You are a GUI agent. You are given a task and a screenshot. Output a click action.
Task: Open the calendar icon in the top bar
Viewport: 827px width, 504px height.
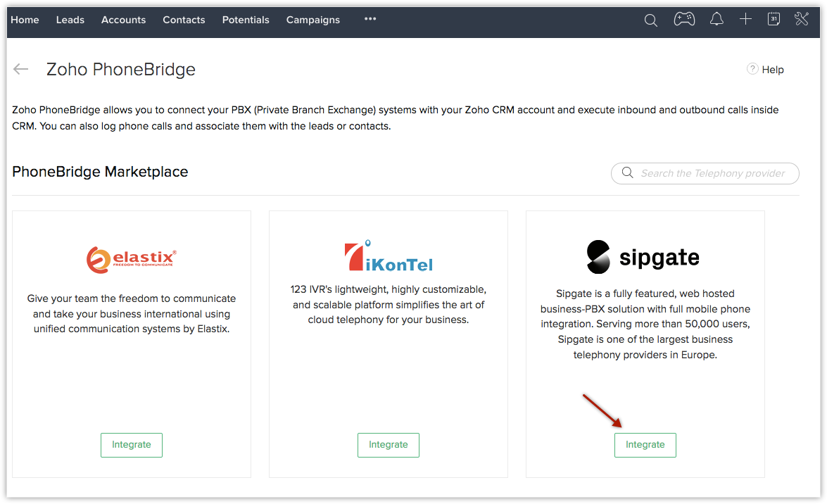pos(774,19)
